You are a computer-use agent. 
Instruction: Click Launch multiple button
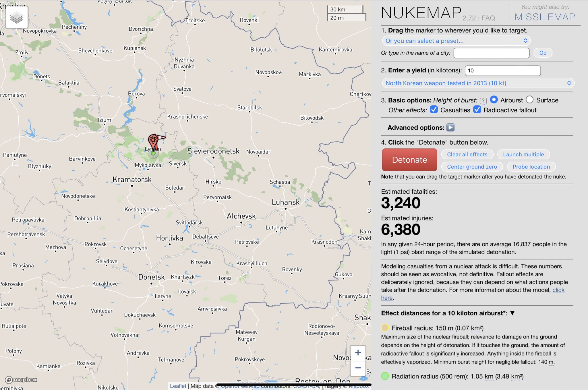(x=523, y=154)
